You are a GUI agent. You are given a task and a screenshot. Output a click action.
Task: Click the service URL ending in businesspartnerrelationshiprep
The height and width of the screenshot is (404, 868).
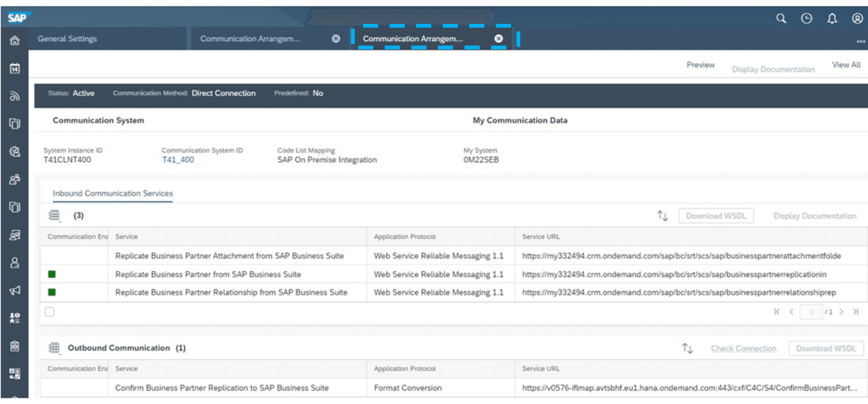click(679, 292)
